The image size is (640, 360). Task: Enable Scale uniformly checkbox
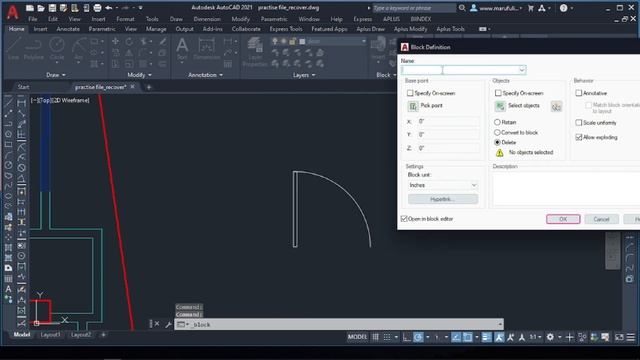tap(579, 122)
